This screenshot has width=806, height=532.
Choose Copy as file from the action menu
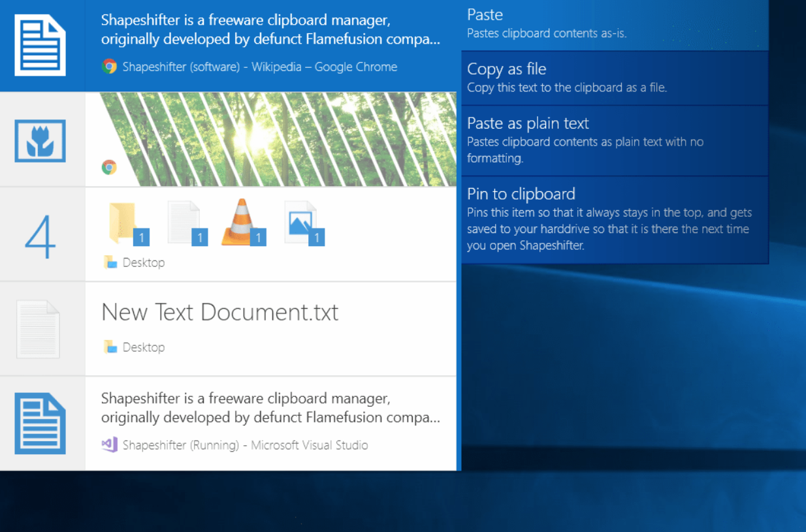(x=615, y=78)
